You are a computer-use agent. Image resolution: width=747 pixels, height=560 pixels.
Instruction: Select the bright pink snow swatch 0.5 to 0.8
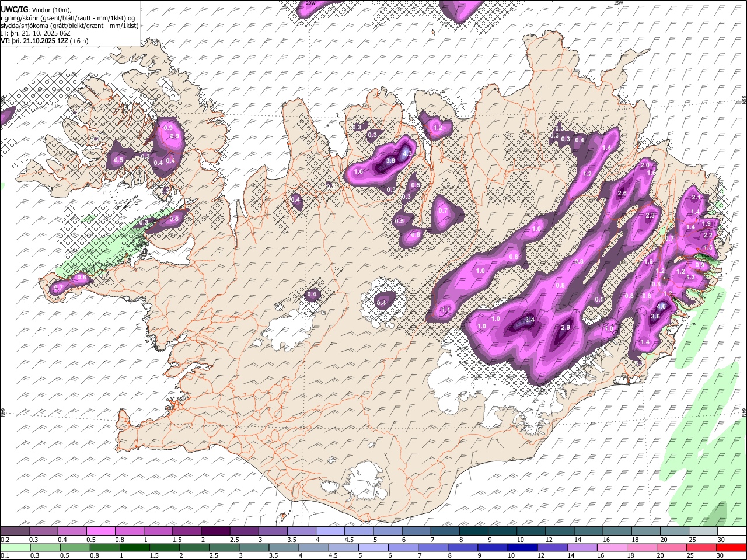pos(100,531)
